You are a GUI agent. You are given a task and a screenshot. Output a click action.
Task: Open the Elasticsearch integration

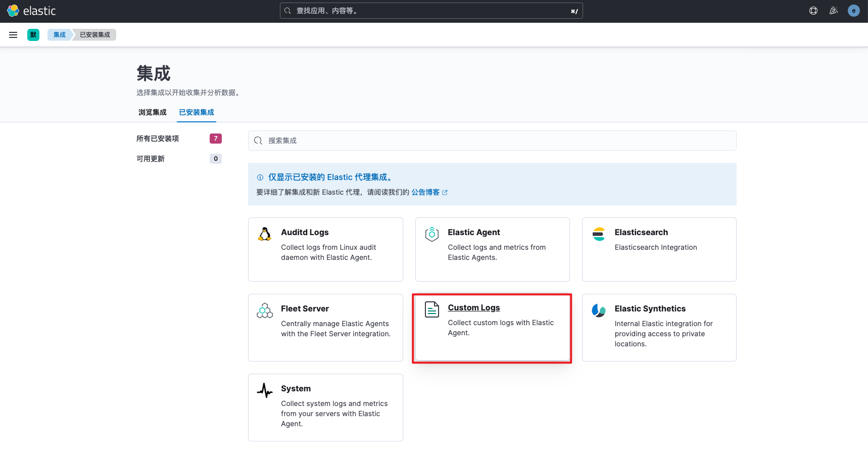click(659, 249)
